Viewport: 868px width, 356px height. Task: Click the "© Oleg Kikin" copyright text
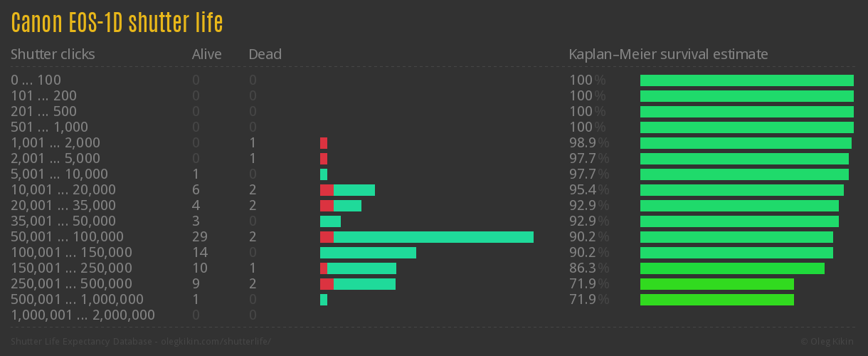[x=828, y=342]
